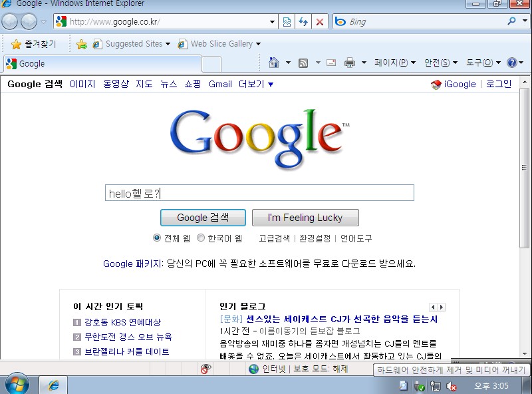
Task: Open Web Slice Gallery dropdown
Action: tap(219, 44)
